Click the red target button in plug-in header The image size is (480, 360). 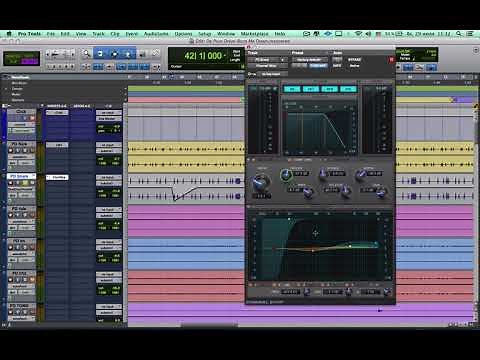(391, 60)
